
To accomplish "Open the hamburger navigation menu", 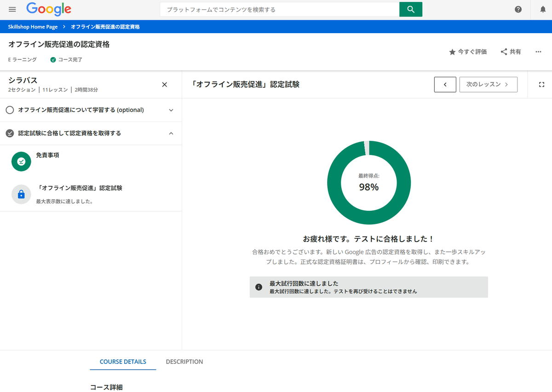I will click(12, 9).
